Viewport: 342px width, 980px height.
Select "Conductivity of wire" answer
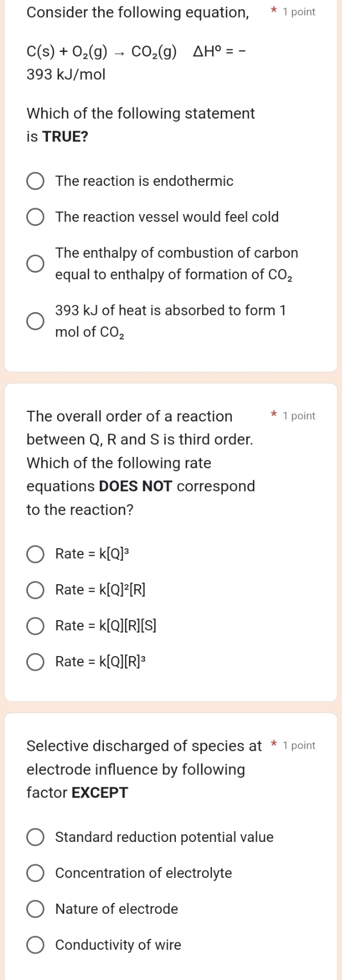(x=35, y=945)
